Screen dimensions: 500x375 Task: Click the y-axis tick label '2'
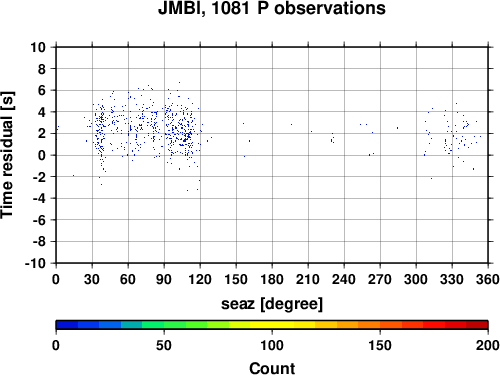(x=41, y=134)
